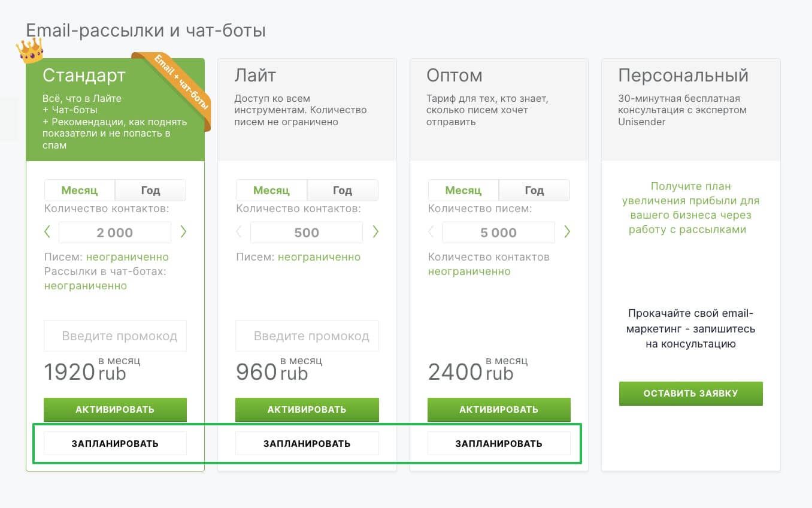Image resolution: width=812 pixels, height=508 pixels.
Task: Click the Лайт plan title
Action: click(256, 75)
